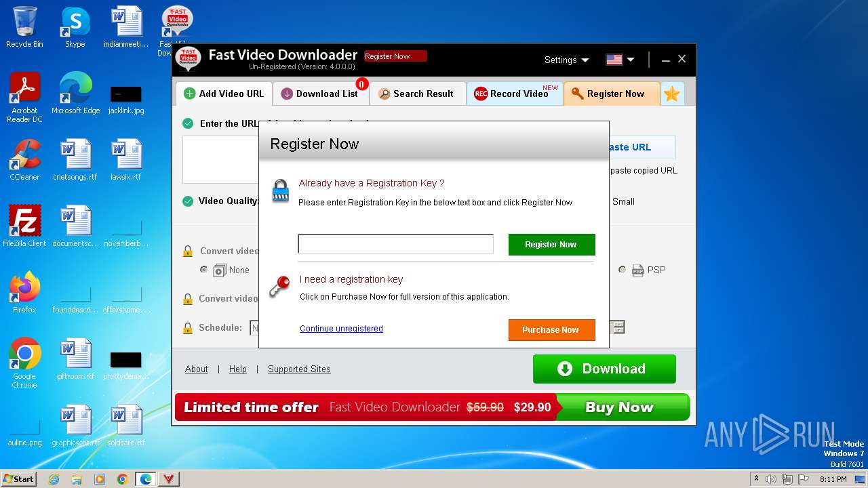Open the About link
This screenshot has height=488, width=868.
(197, 369)
